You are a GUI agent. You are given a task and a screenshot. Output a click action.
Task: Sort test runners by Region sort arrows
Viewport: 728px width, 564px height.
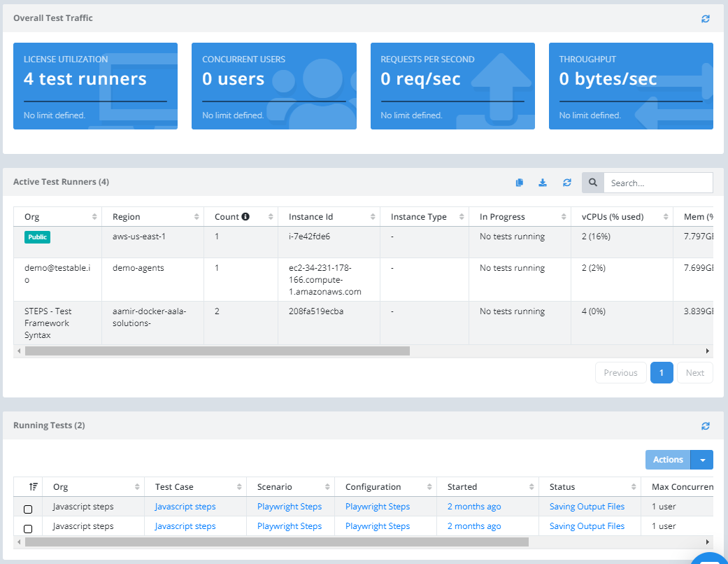pyautogui.click(x=197, y=216)
